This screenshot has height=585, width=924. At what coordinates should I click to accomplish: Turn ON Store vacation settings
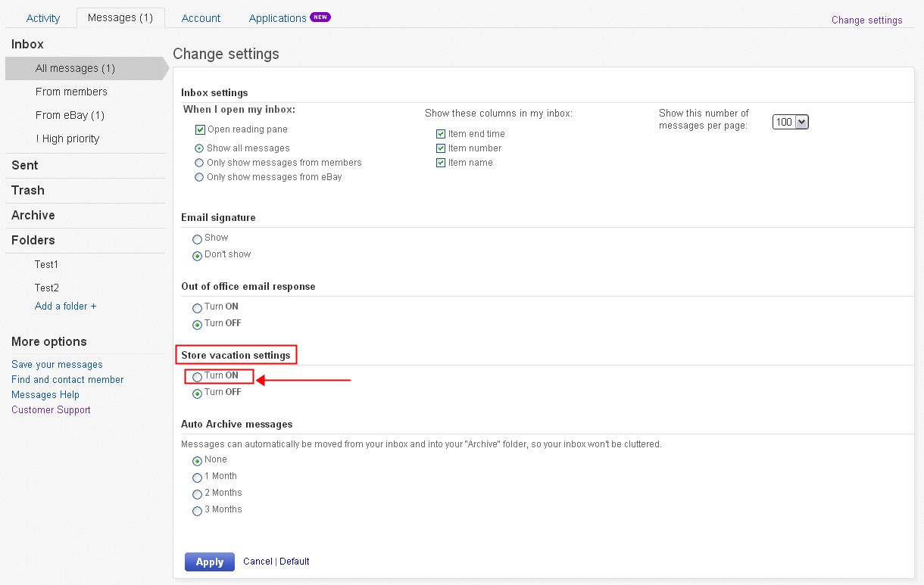[198, 376]
